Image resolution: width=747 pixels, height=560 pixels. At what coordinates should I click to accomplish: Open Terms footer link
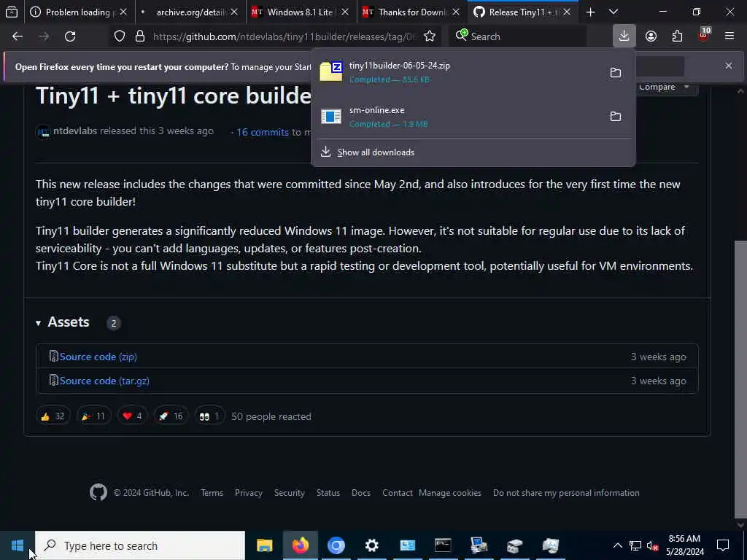212,493
